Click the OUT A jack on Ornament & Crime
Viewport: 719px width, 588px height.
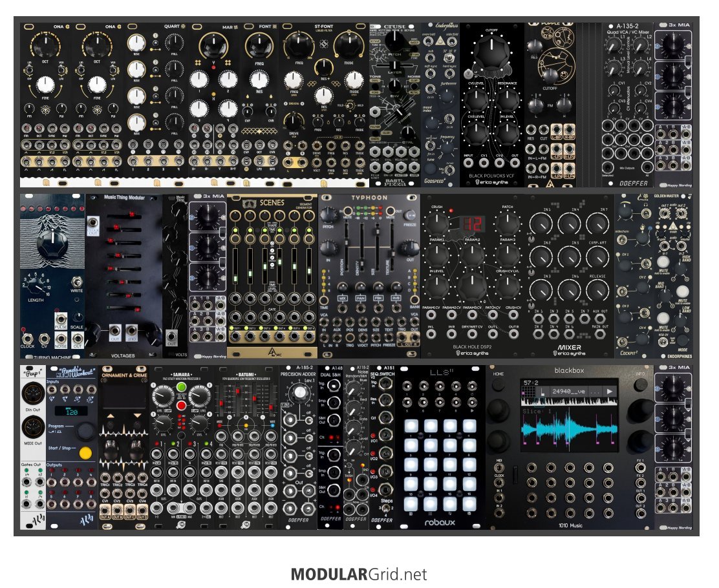(105, 509)
